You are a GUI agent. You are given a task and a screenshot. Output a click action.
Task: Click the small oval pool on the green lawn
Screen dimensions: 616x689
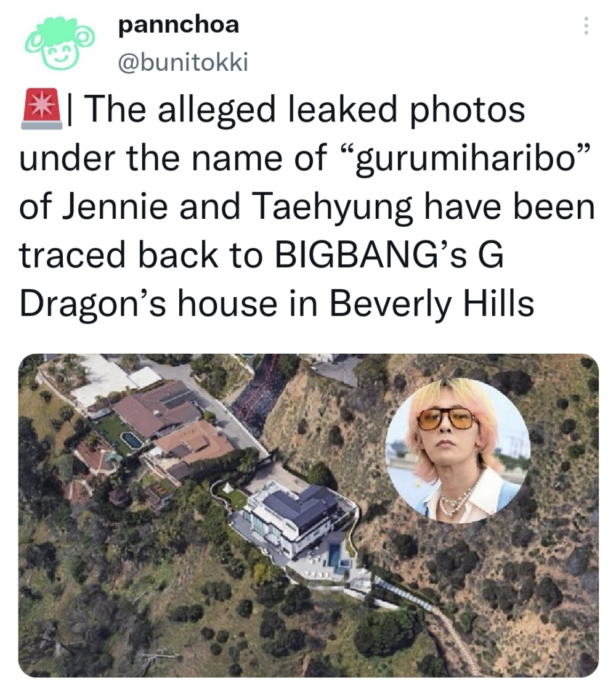coord(131,440)
